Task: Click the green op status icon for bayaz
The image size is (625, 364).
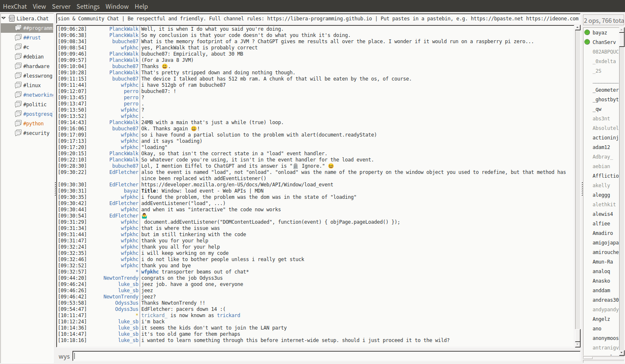Action: (x=587, y=32)
